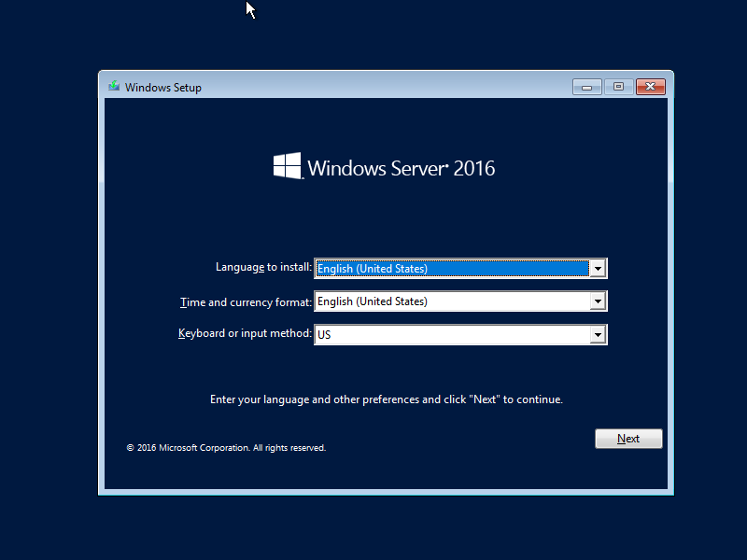Click the Time and currency format field
Image resolution: width=747 pixels, height=560 pixels.
(448, 301)
